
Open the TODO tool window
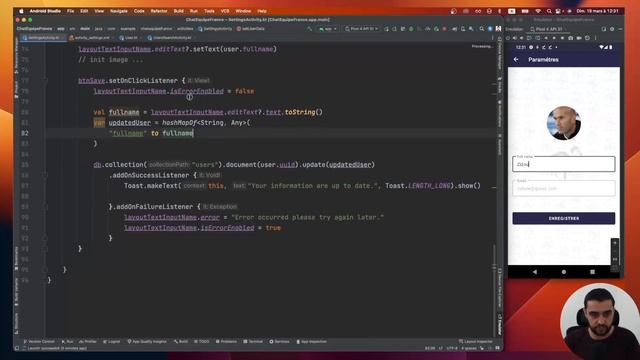(x=202, y=342)
